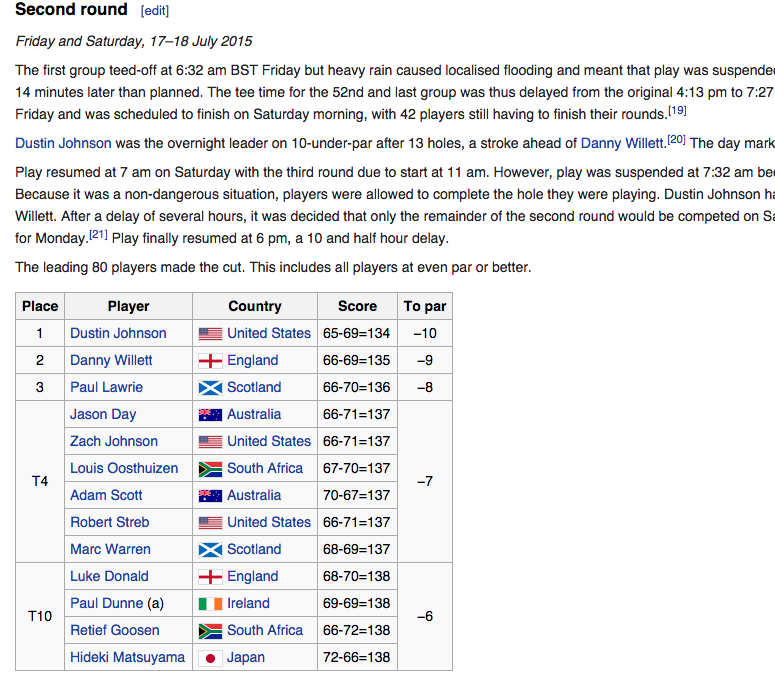Click the England flag in Luke Donald's row
Screen dimensions: 775x686
[210, 577]
